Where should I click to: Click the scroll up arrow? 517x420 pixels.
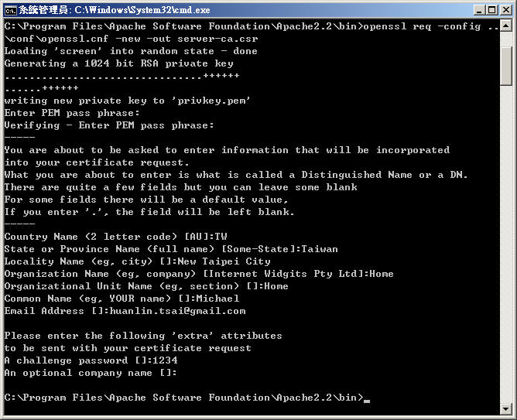(x=506, y=26)
